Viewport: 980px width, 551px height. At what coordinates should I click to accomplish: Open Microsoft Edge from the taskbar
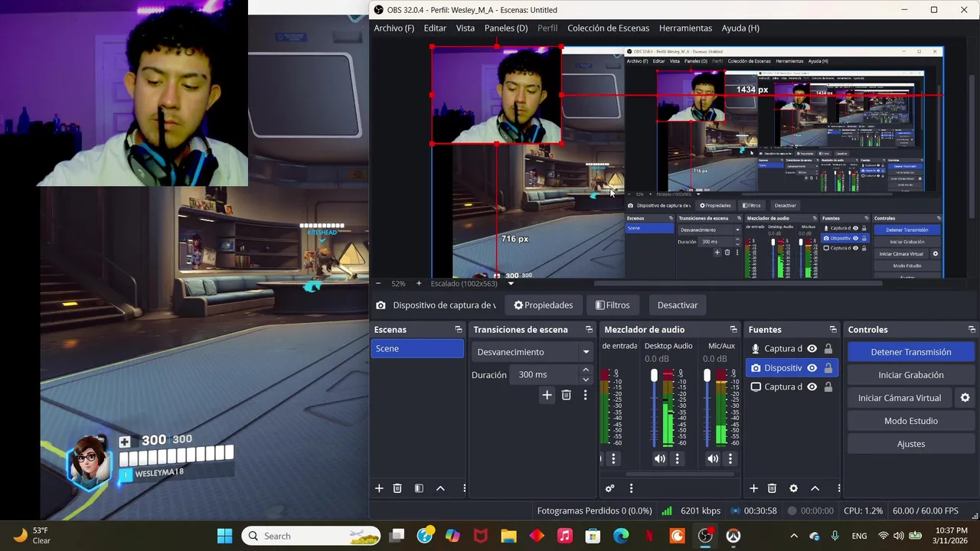[621, 536]
